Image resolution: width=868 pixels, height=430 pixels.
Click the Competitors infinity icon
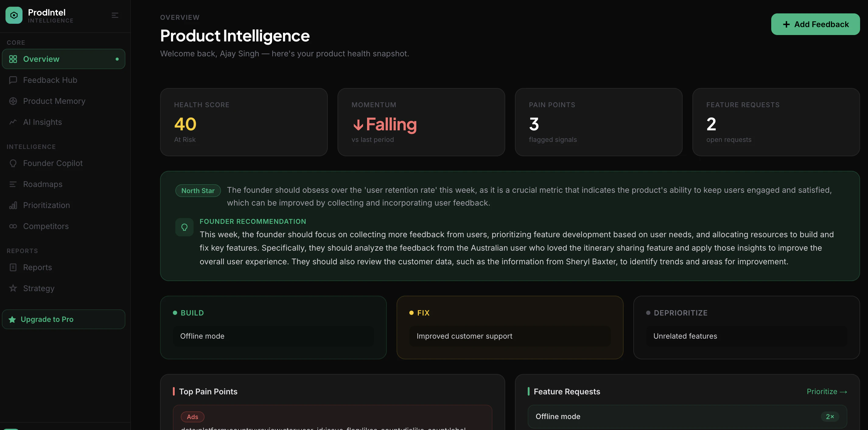[13, 226]
